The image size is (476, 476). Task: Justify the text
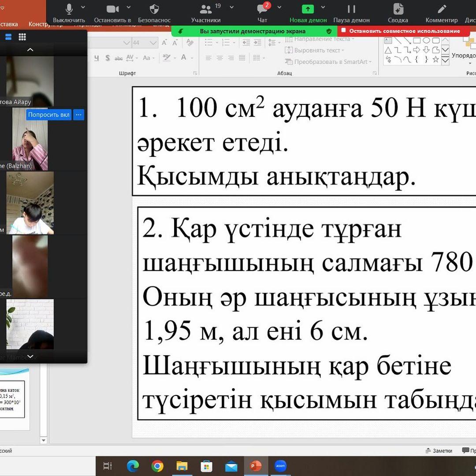pyautogui.click(x=242, y=58)
